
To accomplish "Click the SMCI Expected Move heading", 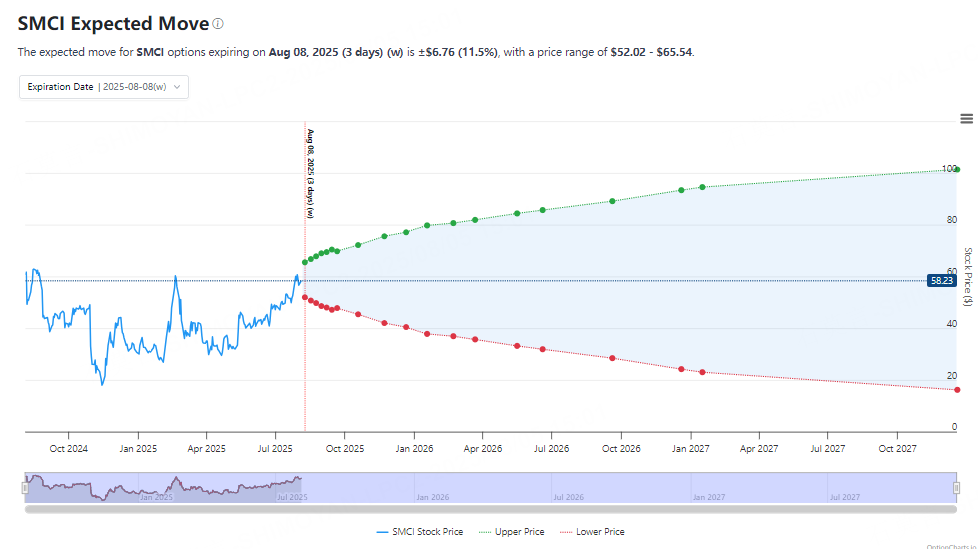I will tap(114, 24).
